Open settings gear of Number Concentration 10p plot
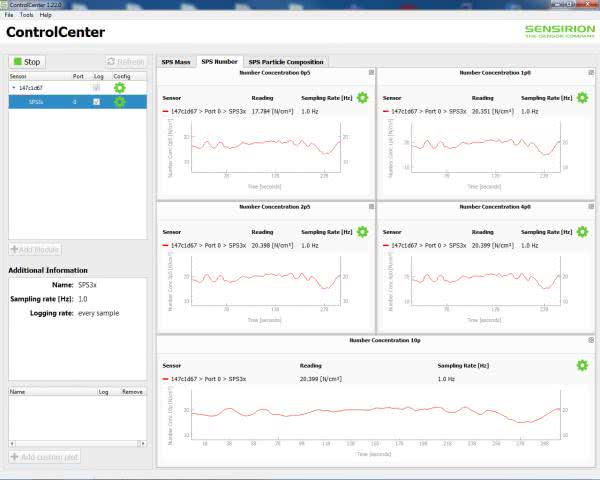This screenshot has height=480, width=600. [x=582, y=366]
